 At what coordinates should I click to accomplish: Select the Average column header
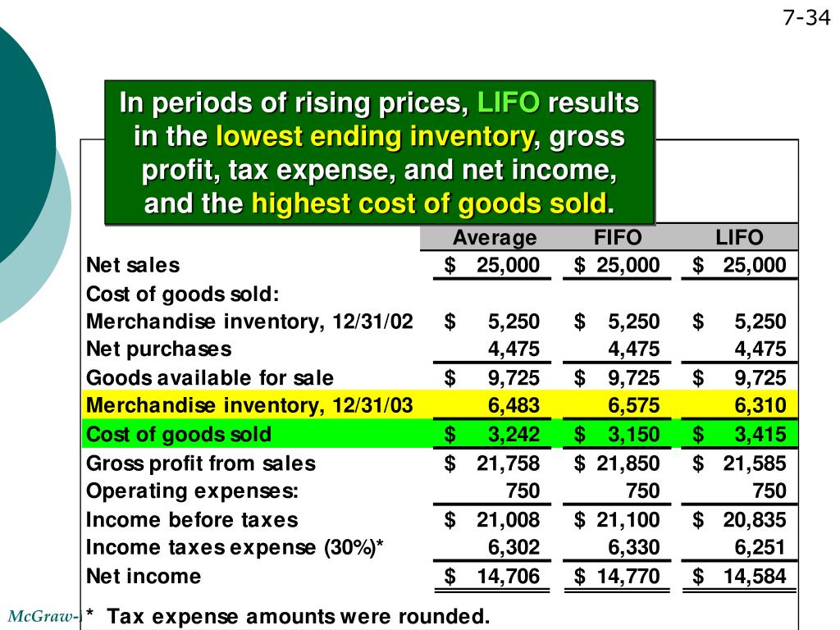pos(495,237)
